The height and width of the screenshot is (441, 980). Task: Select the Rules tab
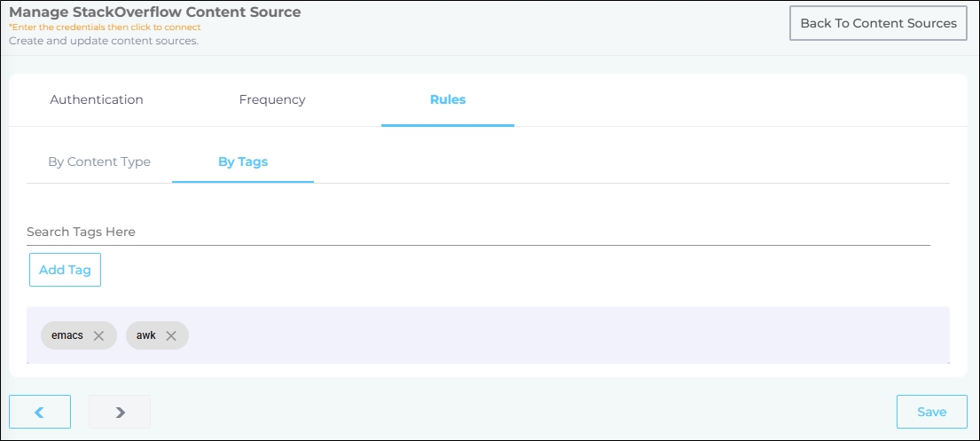tap(448, 99)
